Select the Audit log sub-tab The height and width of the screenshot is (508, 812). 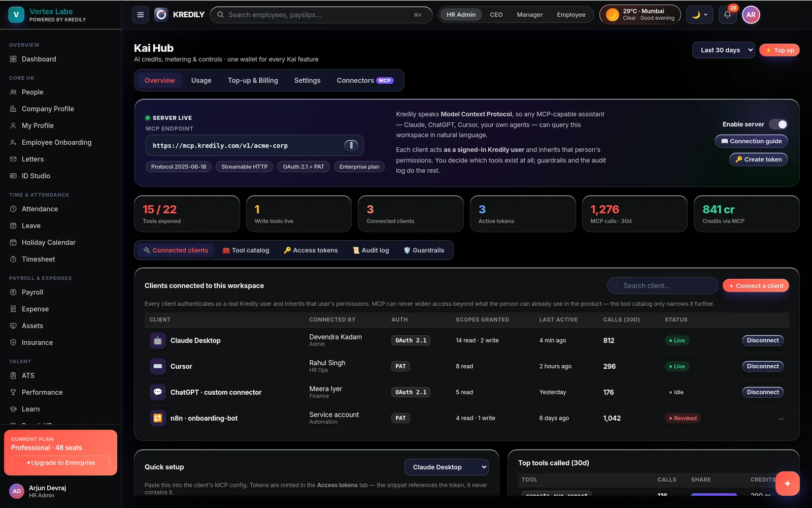pos(371,250)
